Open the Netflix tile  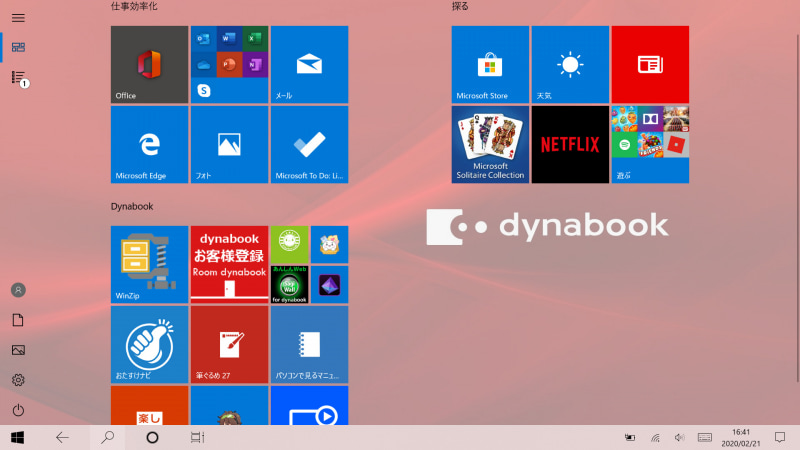(570, 145)
